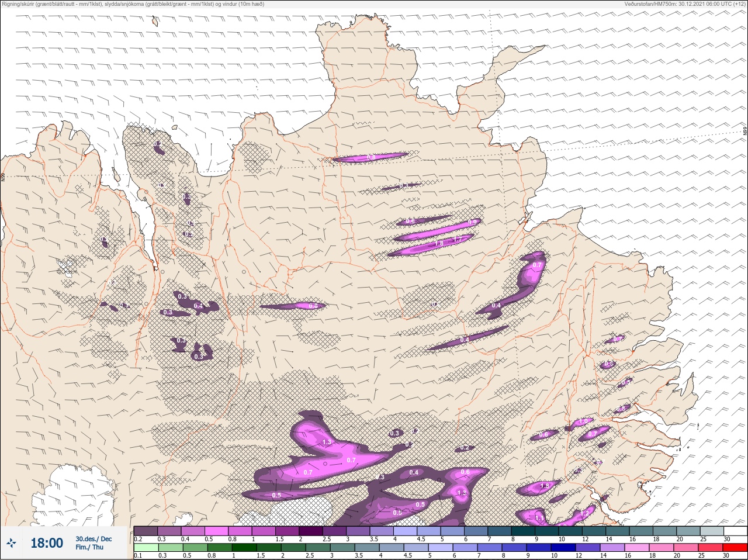The width and height of the screenshot is (748, 560).
Task: Click the vertical N66 latitude label on the left edge
Action: pyautogui.click(x=3, y=176)
